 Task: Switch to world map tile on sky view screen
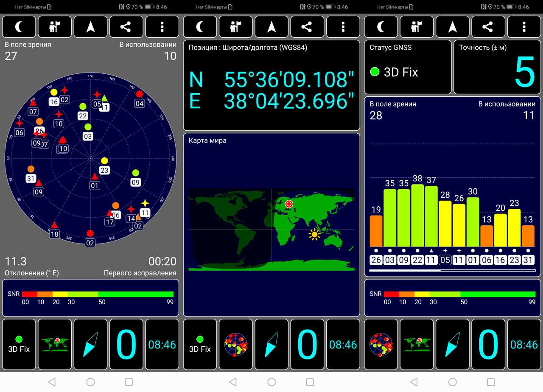tap(55, 344)
